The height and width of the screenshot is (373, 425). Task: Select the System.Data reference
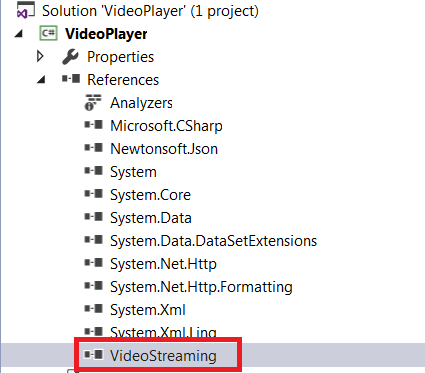point(151,218)
